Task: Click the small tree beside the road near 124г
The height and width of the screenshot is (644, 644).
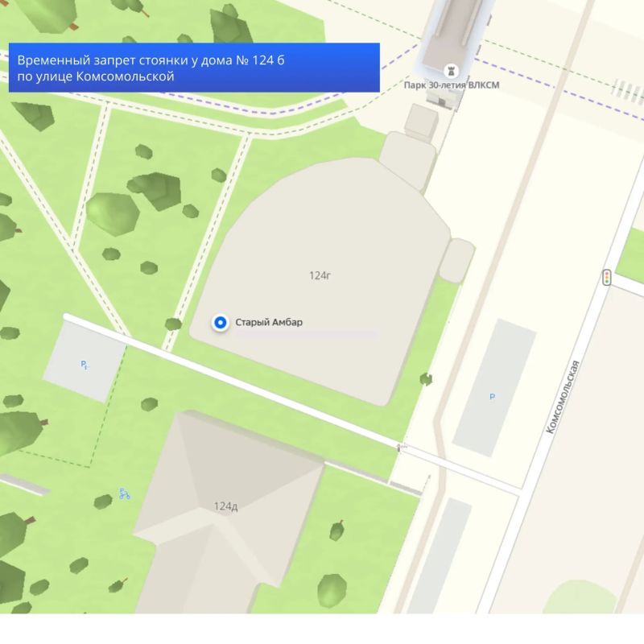Action: click(x=426, y=378)
